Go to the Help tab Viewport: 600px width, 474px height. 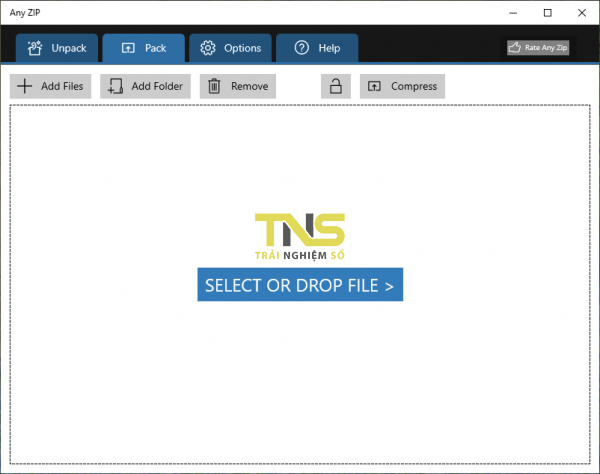pos(317,48)
